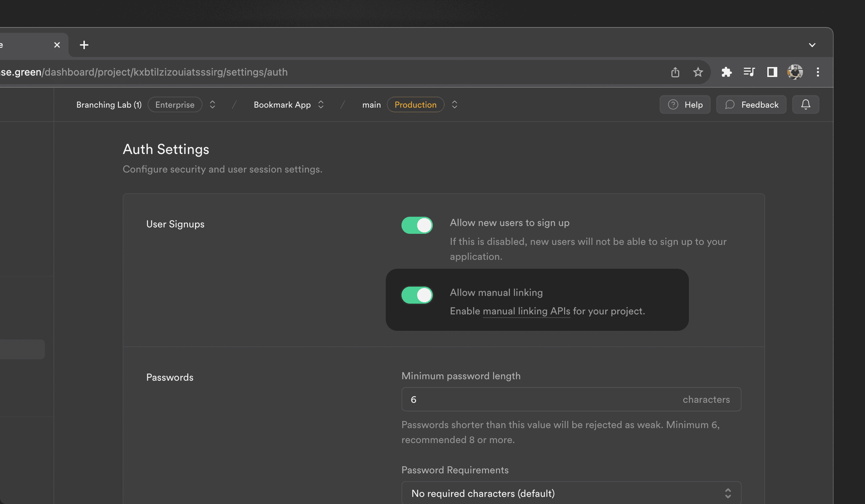Image resolution: width=865 pixels, height=504 pixels.
Task: Expand the tab search chevron
Action: [812, 45]
